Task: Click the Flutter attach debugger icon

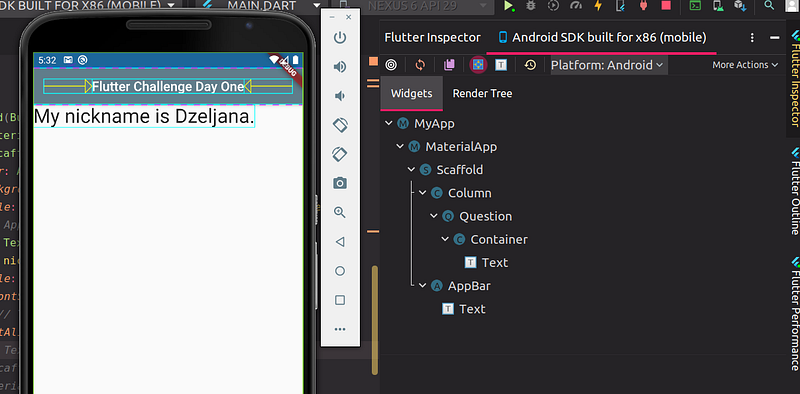Action: click(621, 6)
